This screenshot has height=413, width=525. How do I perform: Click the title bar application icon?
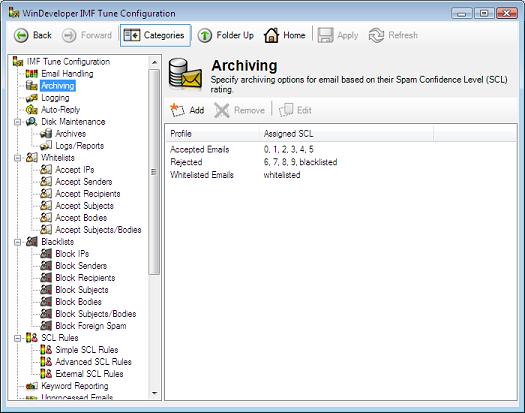pos(14,13)
